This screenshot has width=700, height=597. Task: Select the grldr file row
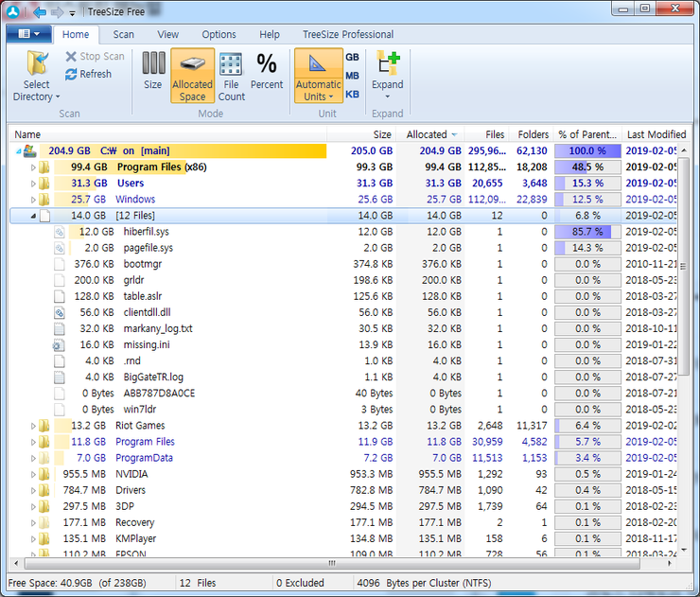coord(343,280)
